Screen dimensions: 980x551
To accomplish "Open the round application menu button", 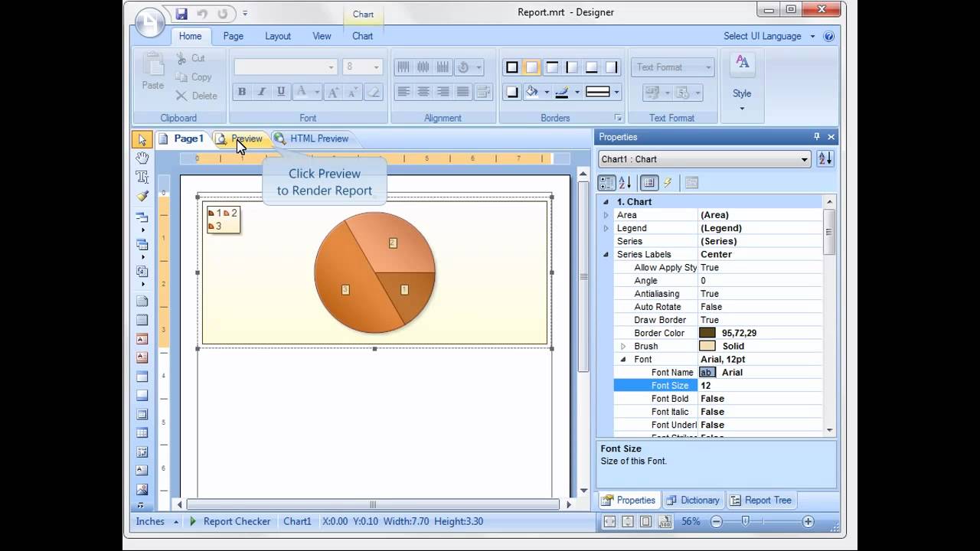I will coord(150,23).
